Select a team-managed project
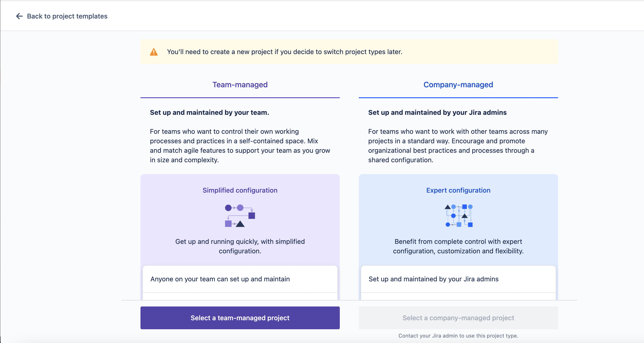644x343 pixels. coord(240,318)
